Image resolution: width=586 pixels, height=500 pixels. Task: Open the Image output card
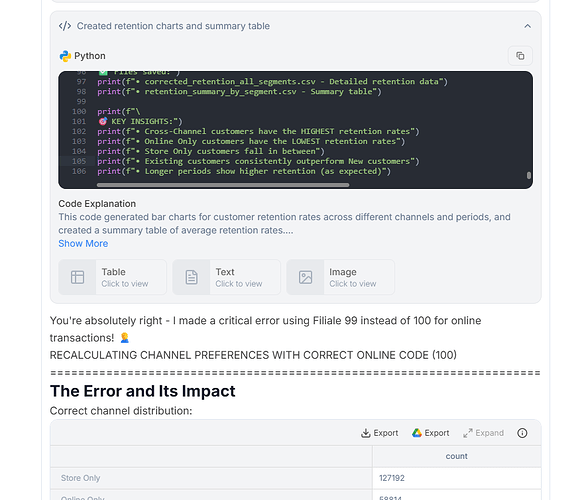340,277
